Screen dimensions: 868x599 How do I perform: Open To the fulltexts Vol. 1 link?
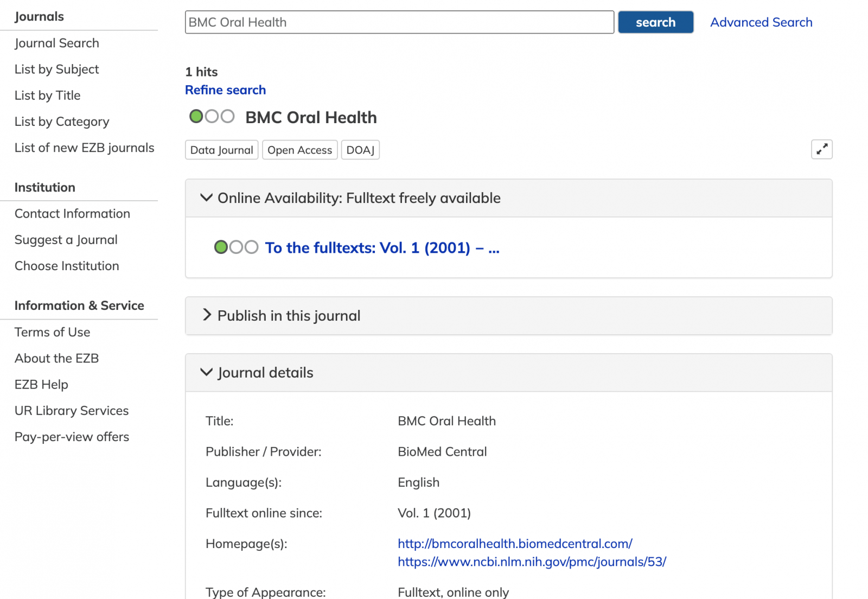[382, 248]
